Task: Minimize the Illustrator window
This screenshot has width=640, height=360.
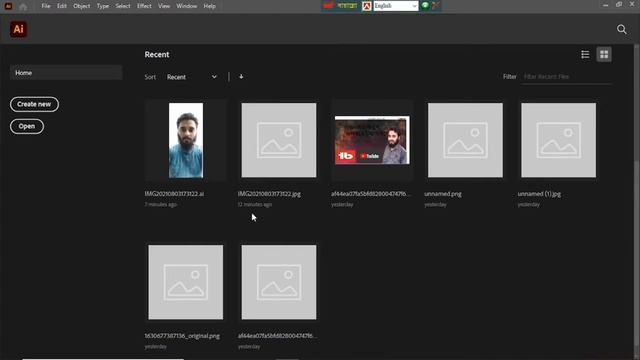Action: 605,5
